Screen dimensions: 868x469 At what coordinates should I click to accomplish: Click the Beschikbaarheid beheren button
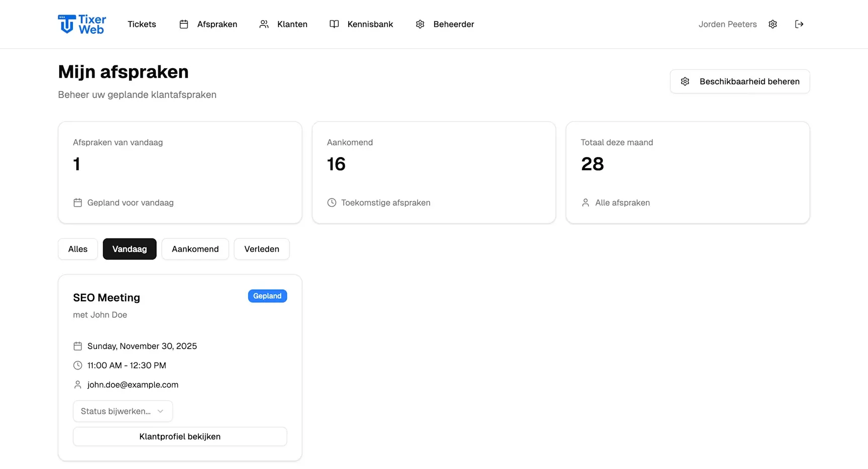740,81
